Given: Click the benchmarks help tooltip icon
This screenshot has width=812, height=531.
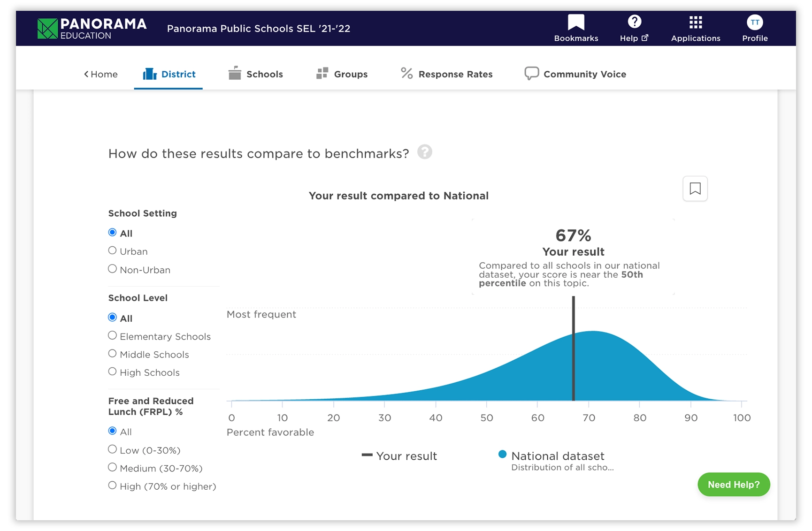Looking at the screenshot, I should 425,152.
